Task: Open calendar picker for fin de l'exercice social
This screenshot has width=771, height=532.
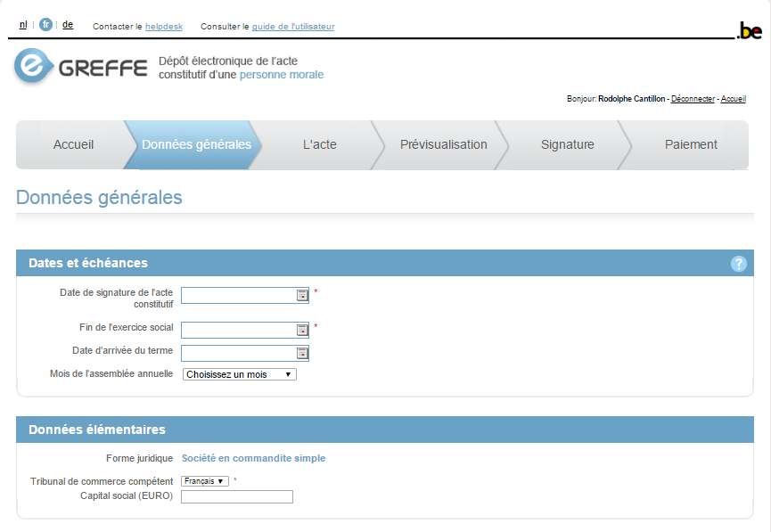Action: [x=302, y=331]
